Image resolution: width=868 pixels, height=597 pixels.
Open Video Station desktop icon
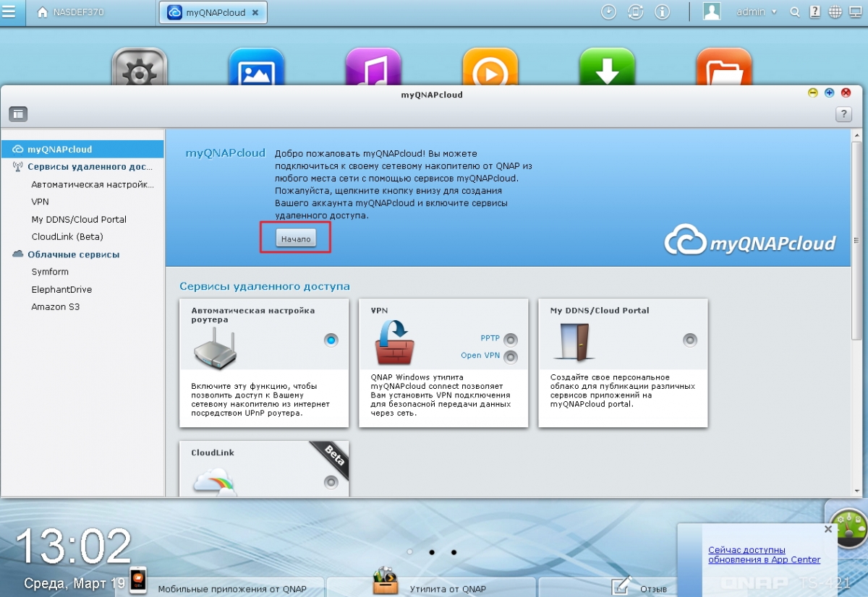pyautogui.click(x=490, y=69)
